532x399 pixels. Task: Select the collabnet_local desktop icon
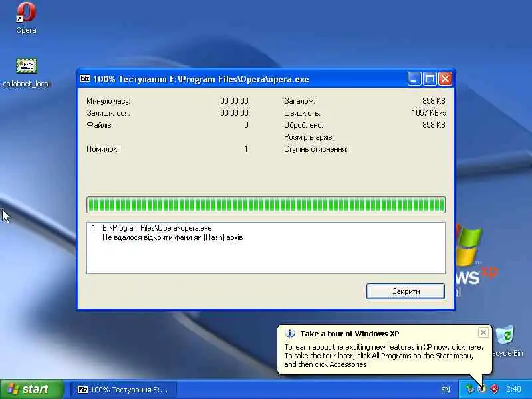[26, 72]
